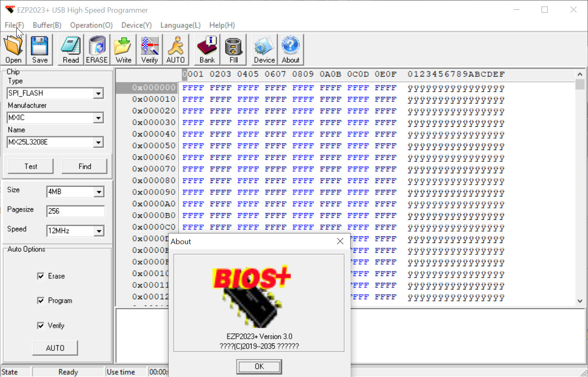This screenshot has height=377, width=588.
Task: Click the AUTO running-man toolbar icon
Action: coord(176,49)
